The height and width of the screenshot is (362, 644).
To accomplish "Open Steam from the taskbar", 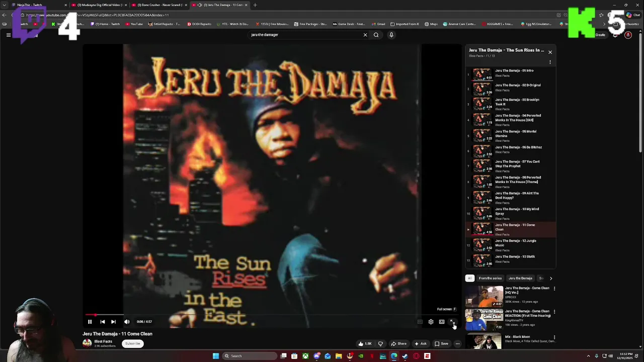I will (x=405, y=356).
